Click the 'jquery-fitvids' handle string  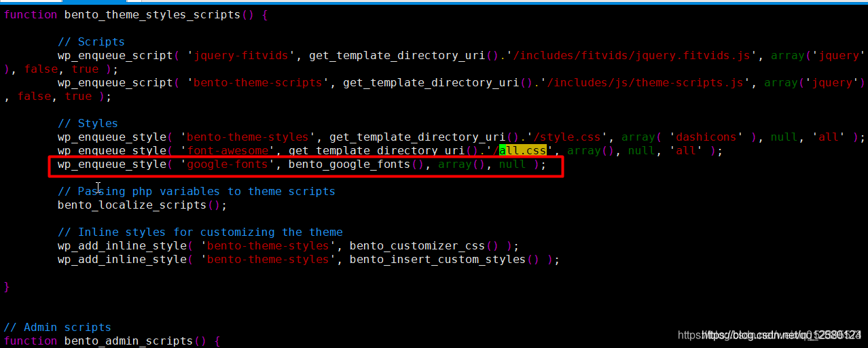click(241, 55)
